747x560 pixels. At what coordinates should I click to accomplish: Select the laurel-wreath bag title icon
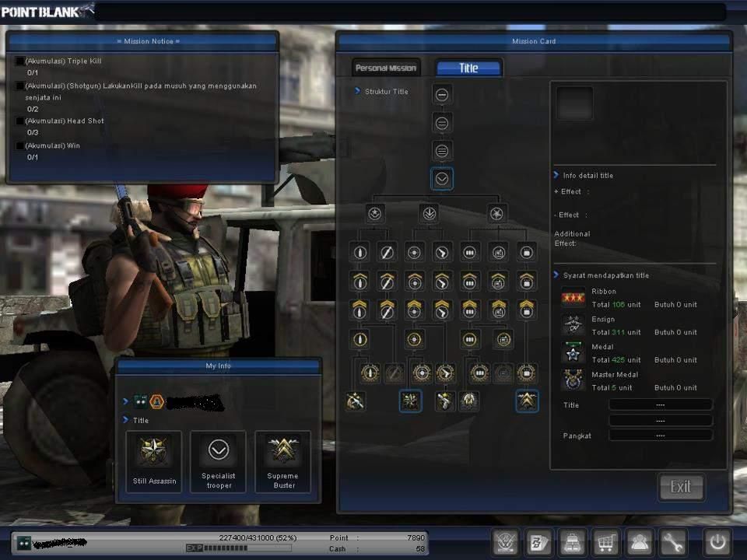click(527, 373)
